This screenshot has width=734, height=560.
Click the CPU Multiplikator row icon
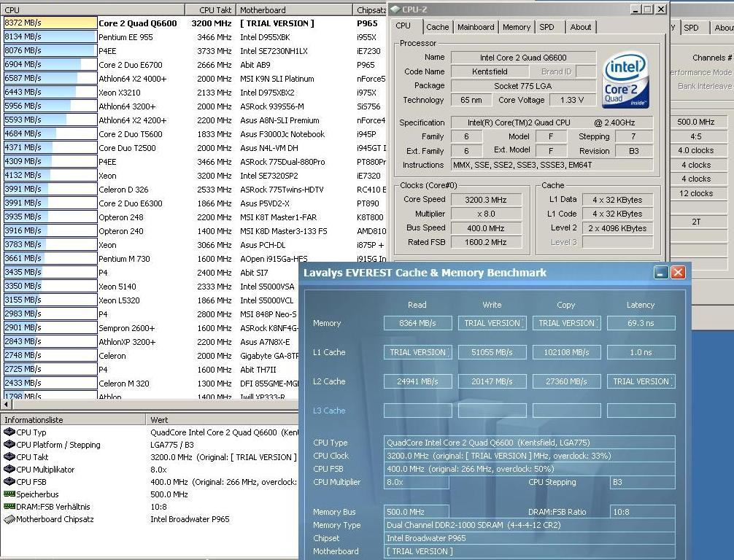pyautogui.click(x=9, y=470)
